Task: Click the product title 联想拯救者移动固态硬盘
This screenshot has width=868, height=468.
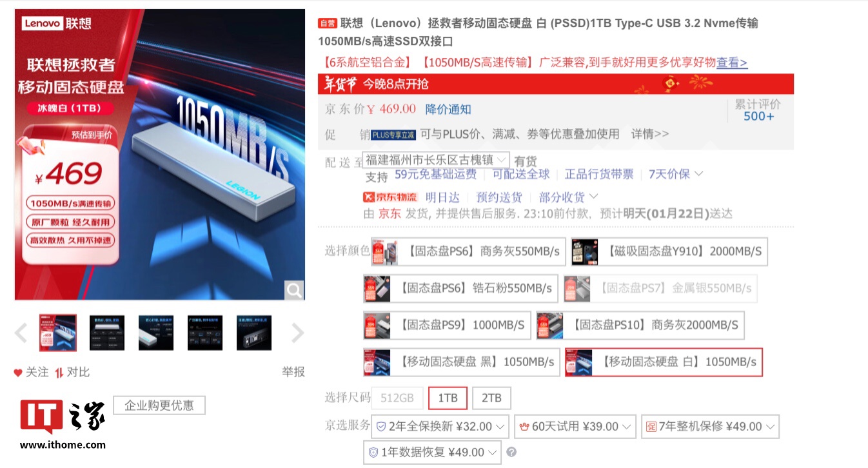Action: click(x=538, y=32)
